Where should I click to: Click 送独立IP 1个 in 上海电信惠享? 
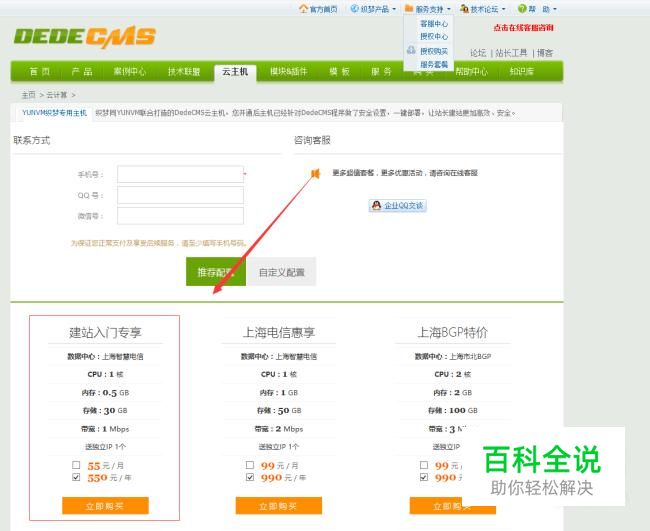(x=279, y=446)
